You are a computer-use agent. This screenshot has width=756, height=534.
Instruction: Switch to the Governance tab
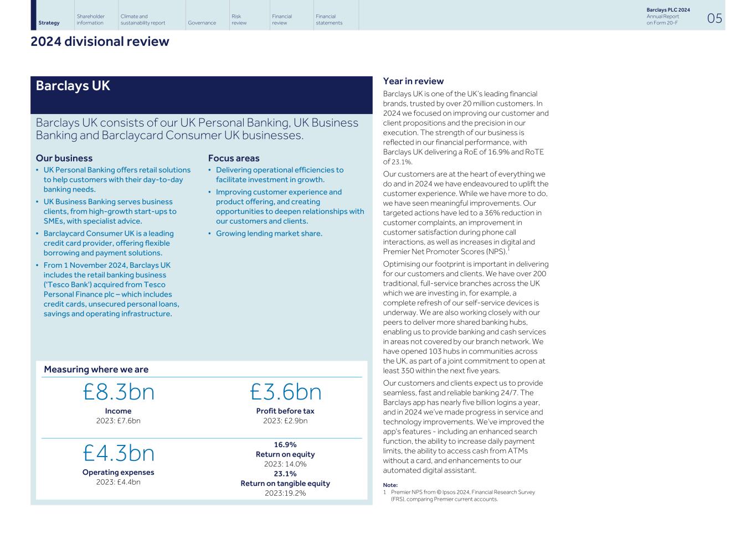click(202, 23)
